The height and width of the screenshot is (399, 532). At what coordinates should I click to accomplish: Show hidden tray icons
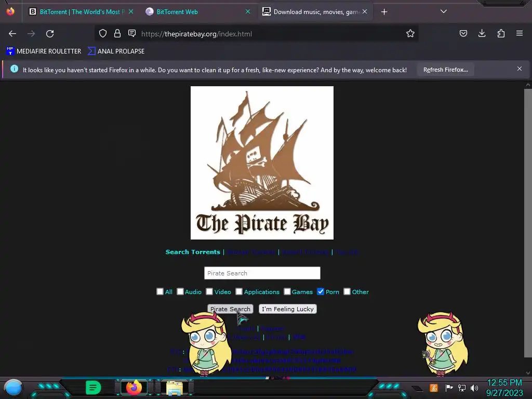click(x=417, y=389)
